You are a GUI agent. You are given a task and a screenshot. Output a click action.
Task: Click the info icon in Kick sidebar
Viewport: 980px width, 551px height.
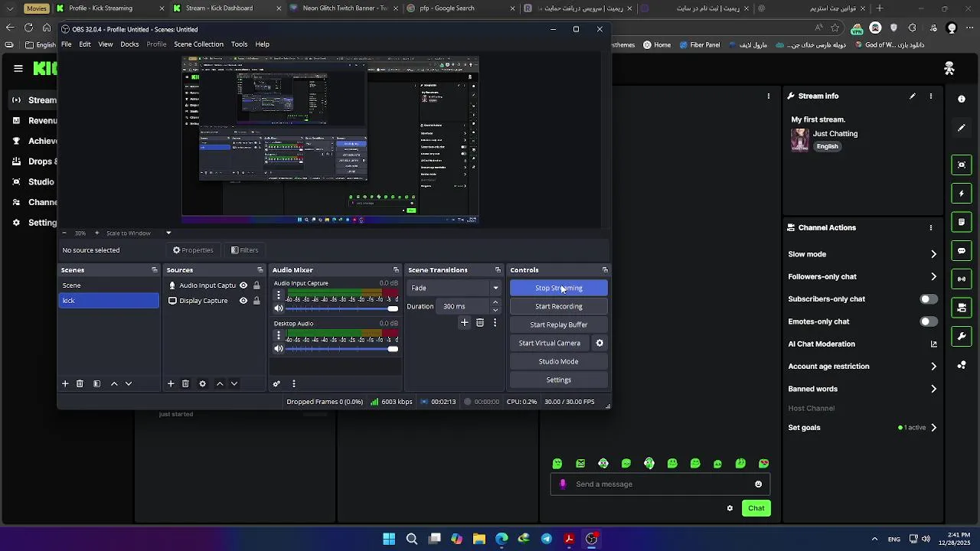point(962,99)
